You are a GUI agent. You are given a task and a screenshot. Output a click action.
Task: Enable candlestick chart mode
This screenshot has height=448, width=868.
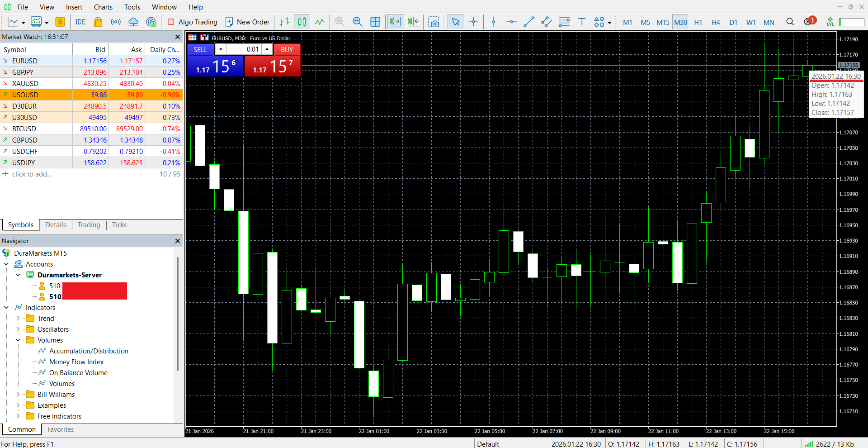(302, 22)
